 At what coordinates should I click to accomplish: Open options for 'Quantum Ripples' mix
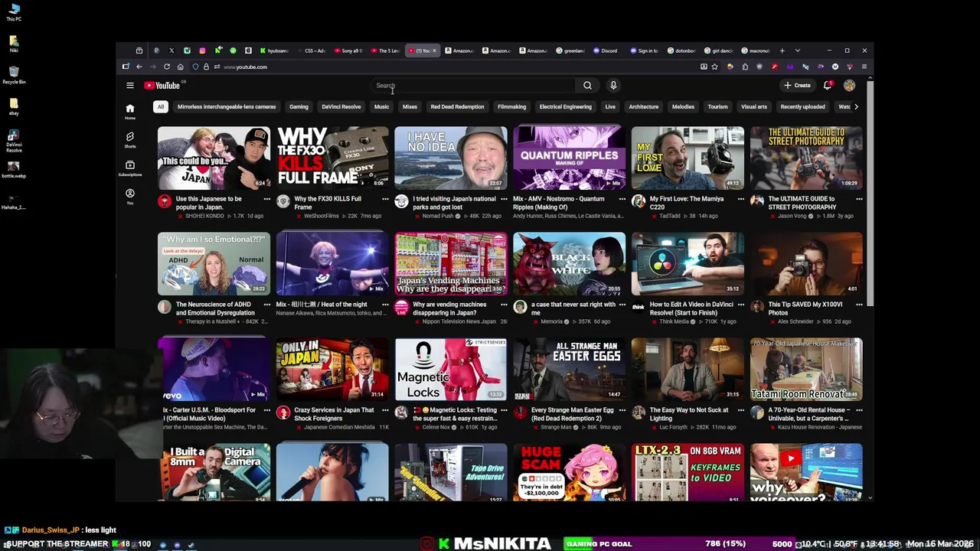[622, 199]
